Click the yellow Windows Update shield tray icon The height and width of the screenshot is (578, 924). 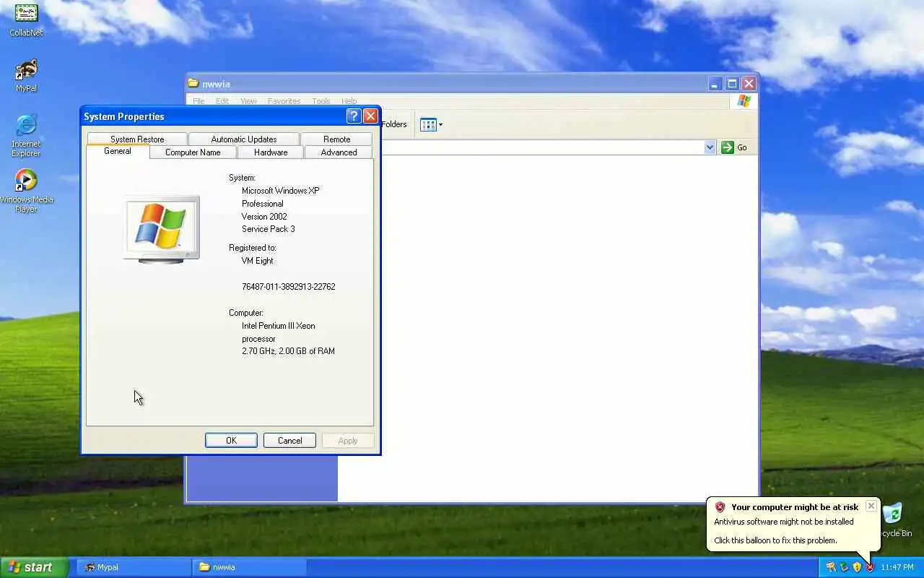(x=857, y=567)
